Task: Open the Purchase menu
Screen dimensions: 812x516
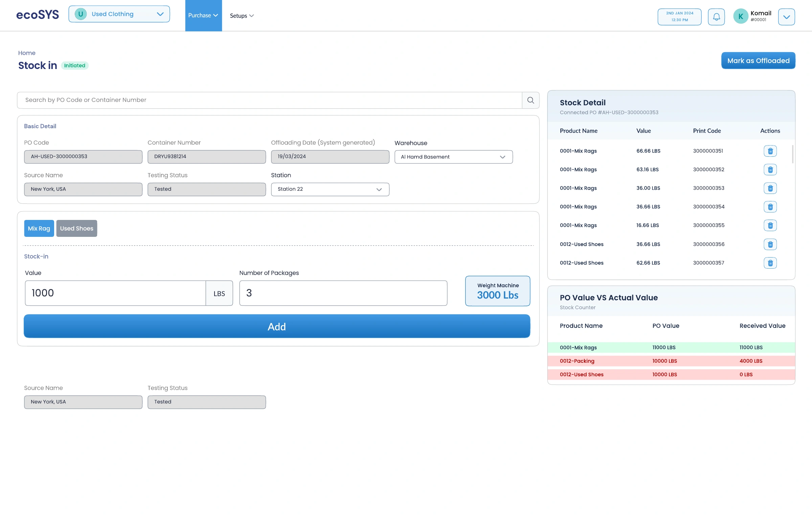Action: tap(203, 16)
